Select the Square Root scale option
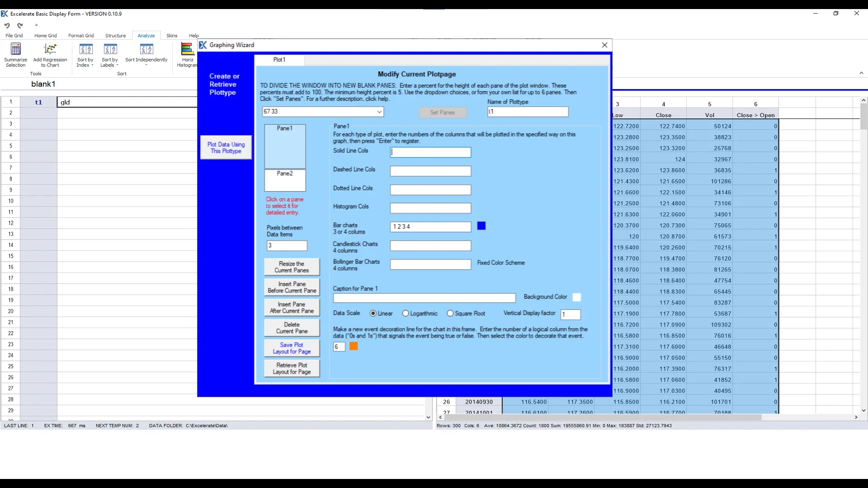 [x=450, y=314]
